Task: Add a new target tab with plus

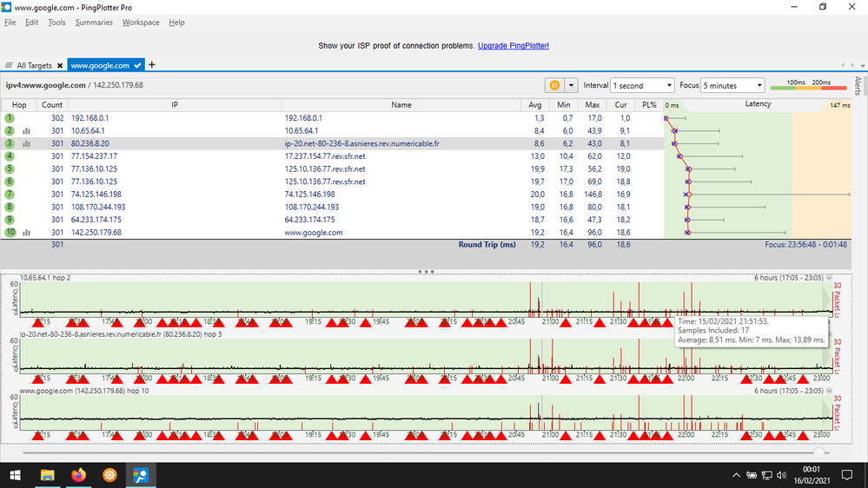Action: point(152,65)
